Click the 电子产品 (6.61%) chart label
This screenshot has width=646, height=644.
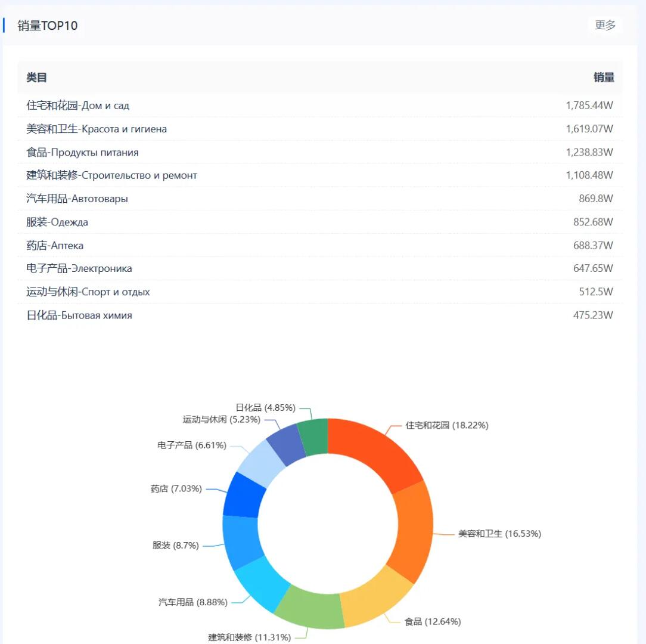pos(192,445)
